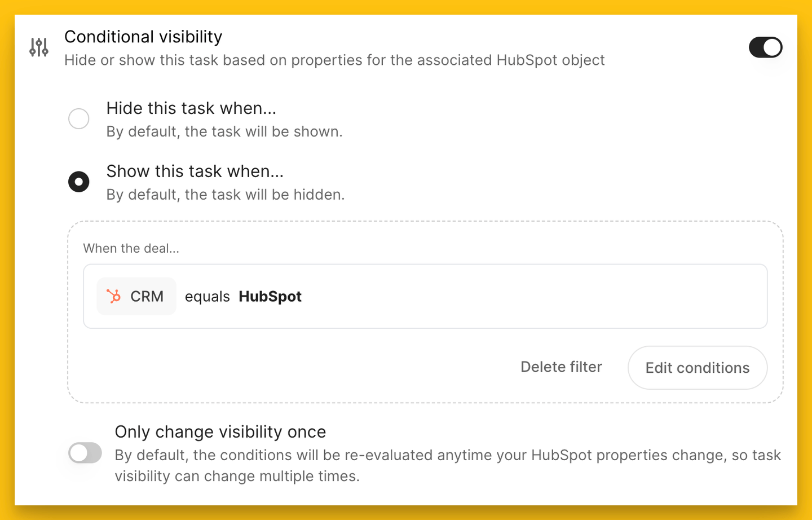The width and height of the screenshot is (812, 520).
Task: Turn off the Conditional visibility switch
Action: click(x=765, y=47)
